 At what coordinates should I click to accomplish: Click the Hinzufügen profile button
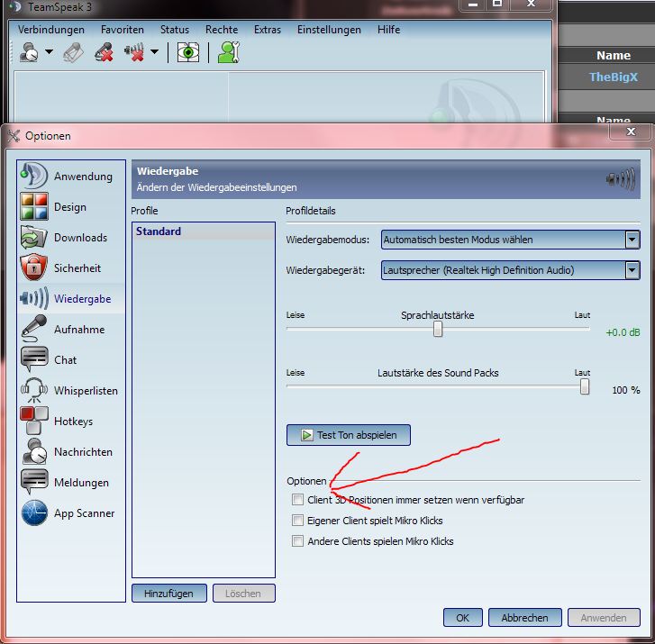pyautogui.click(x=169, y=594)
